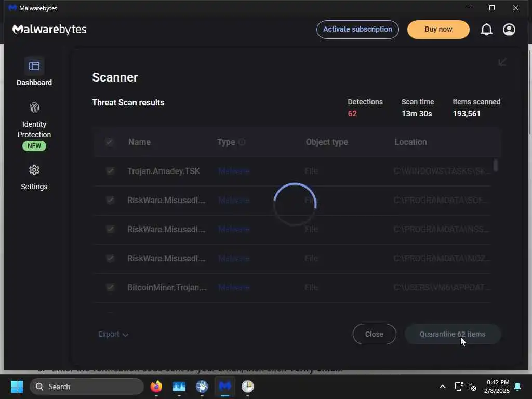The width and height of the screenshot is (532, 399).
Task: Open the Dashboard sidebar item
Action: [34, 72]
